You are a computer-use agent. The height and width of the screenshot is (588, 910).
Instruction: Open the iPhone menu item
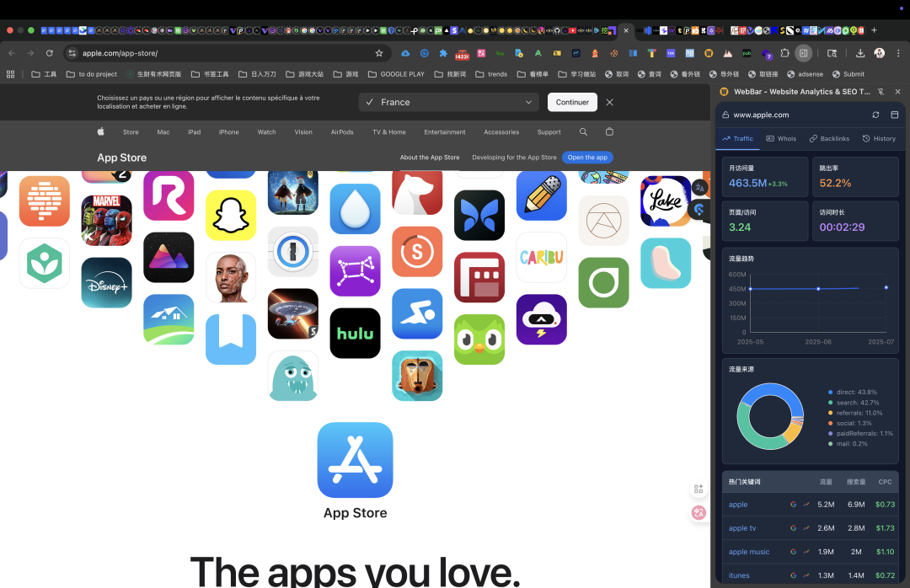click(x=228, y=132)
